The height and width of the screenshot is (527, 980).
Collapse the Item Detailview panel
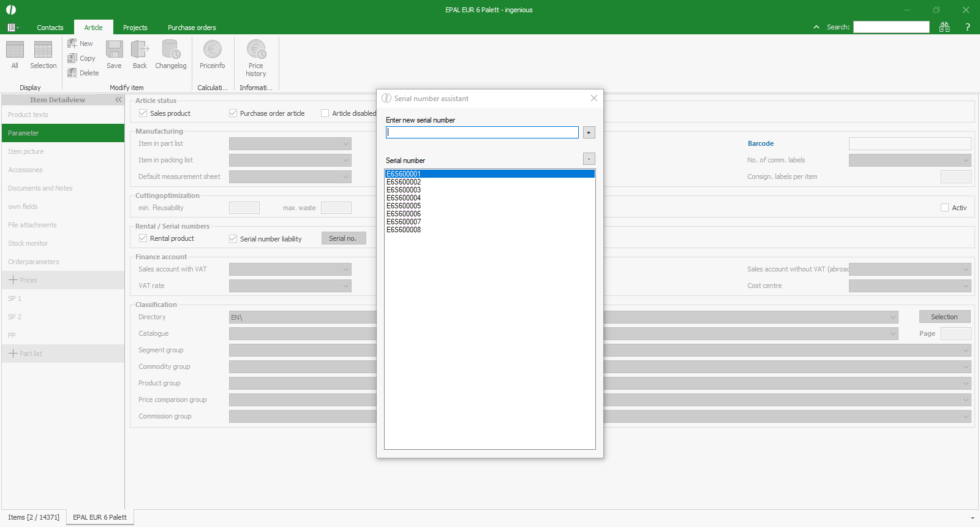[118, 100]
